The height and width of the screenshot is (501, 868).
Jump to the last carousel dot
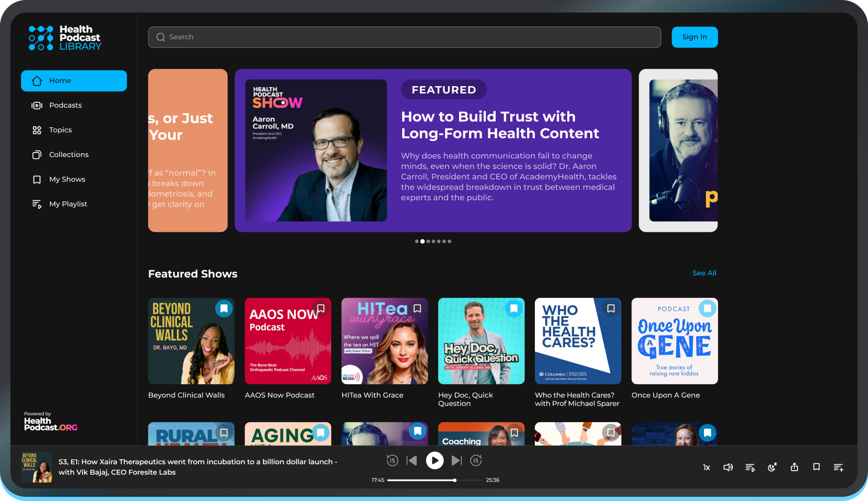[x=449, y=242]
